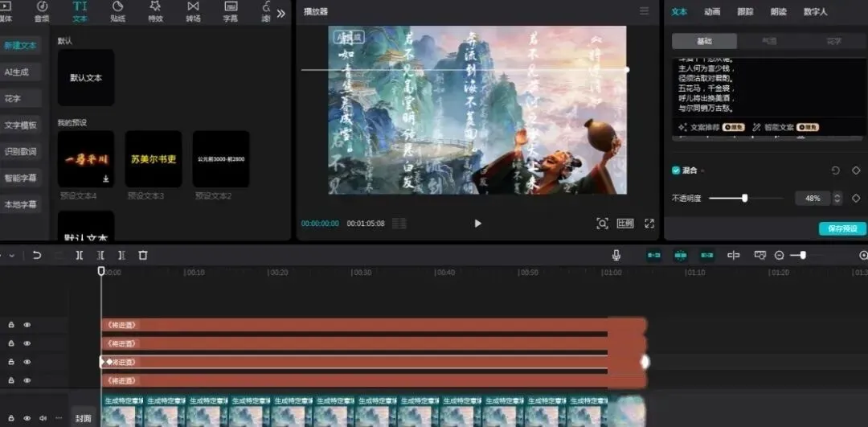
Task: Click the download icon on 预设文本4 preset
Action: click(x=106, y=179)
